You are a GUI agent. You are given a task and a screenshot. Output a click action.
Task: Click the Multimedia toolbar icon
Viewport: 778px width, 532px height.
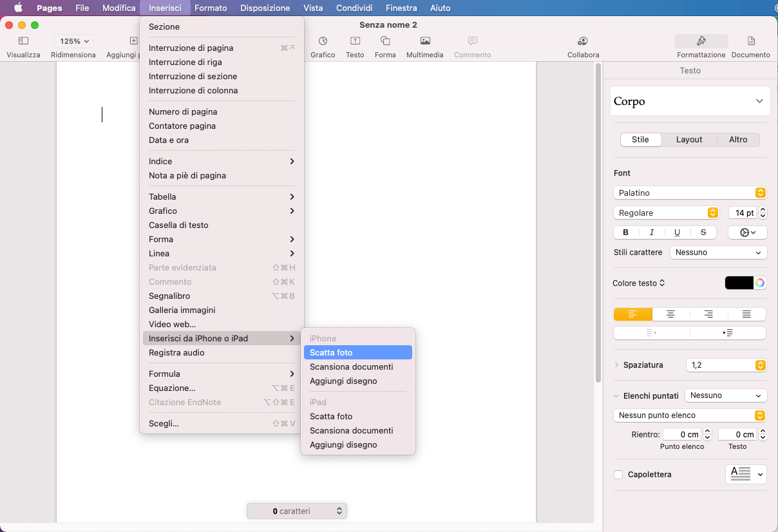click(424, 41)
